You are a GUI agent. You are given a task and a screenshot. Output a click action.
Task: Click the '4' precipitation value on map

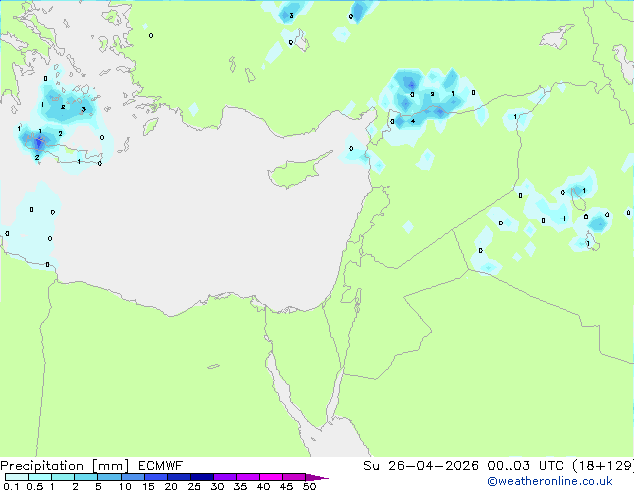(x=413, y=121)
